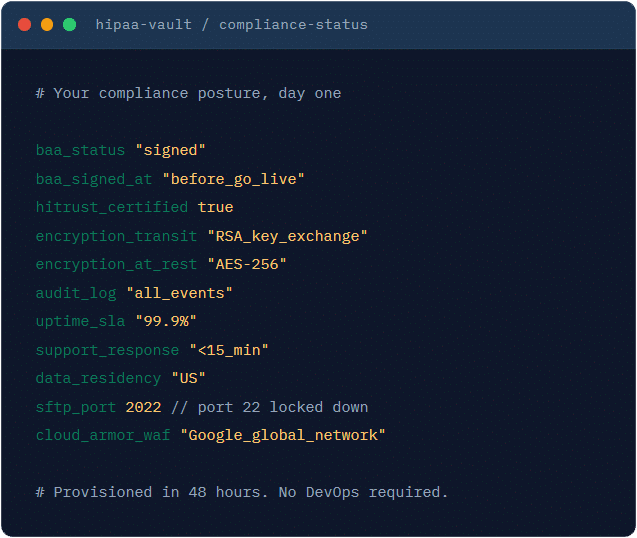Select the key 'encryption_transit'
This screenshot has width=637, height=538.
(x=116, y=236)
